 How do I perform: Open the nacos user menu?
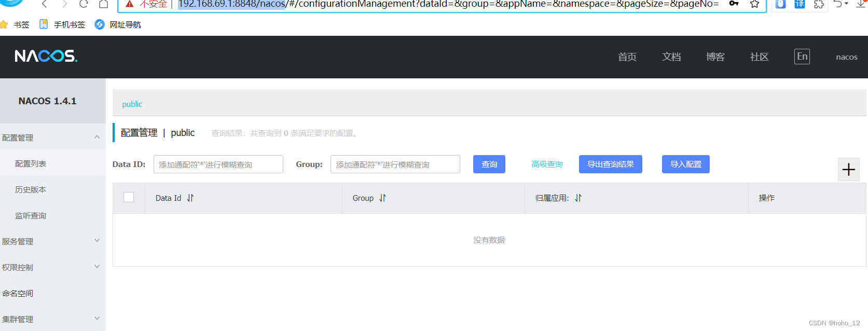[x=847, y=57]
